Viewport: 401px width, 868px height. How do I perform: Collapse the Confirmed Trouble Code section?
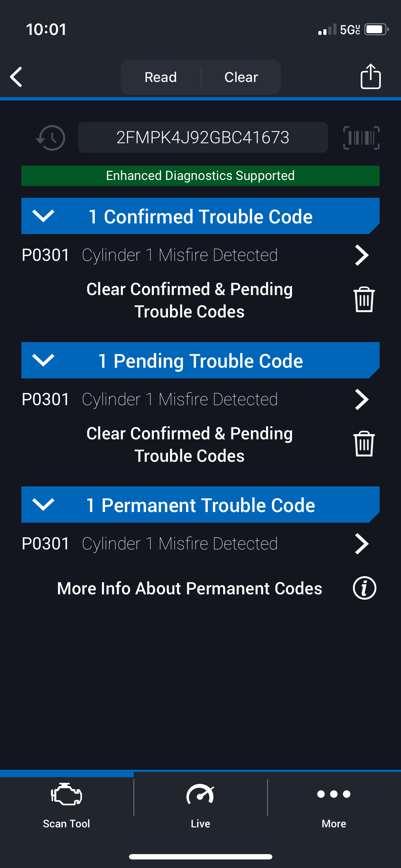pos(43,216)
